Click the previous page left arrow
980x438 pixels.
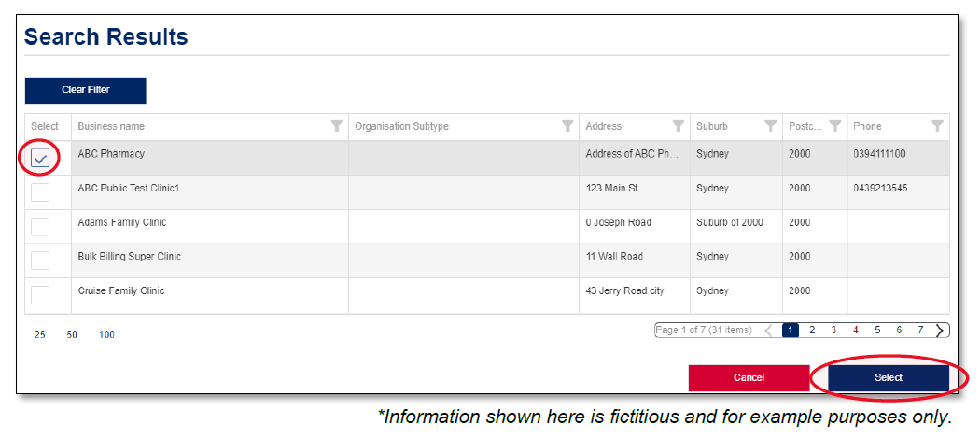click(x=768, y=330)
